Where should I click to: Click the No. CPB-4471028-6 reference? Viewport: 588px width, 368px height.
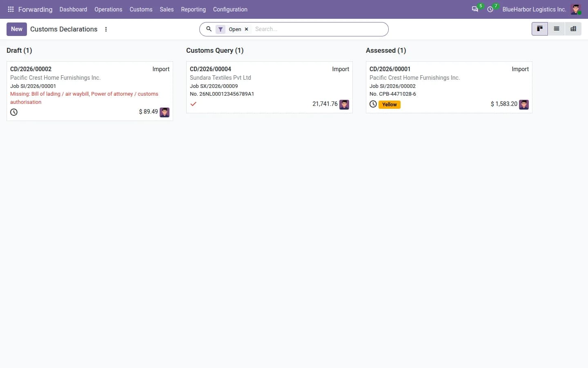pyautogui.click(x=393, y=94)
